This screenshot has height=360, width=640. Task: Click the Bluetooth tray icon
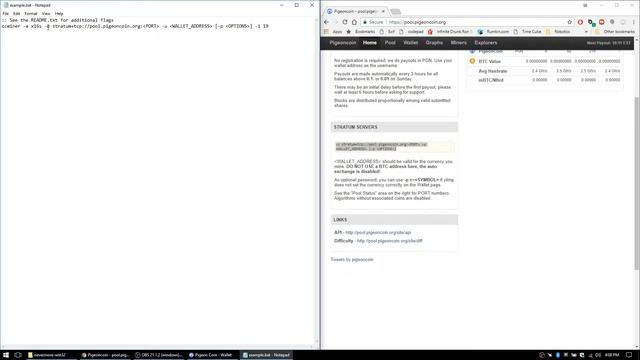[558, 355]
